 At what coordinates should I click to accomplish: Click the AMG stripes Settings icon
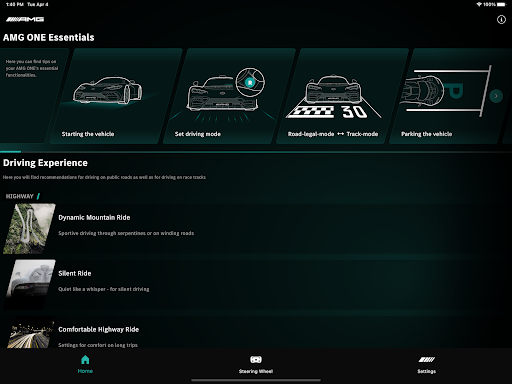(x=426, y=359)
